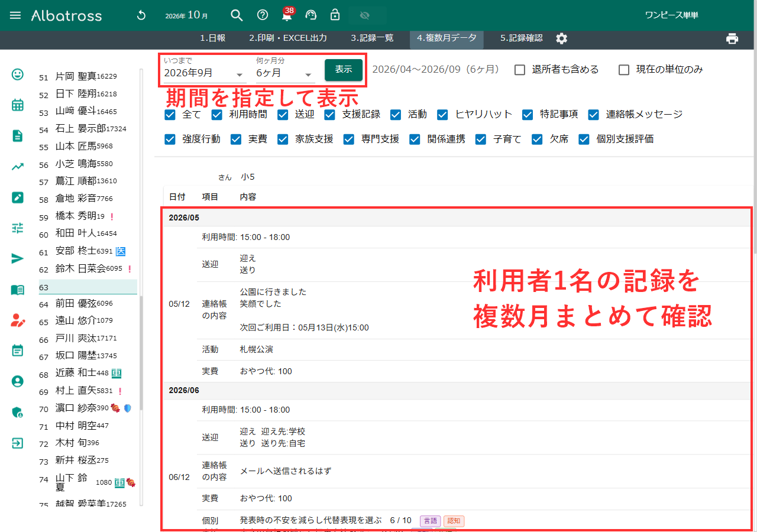Open the trend chart sidebar icon

pos(18,167)
